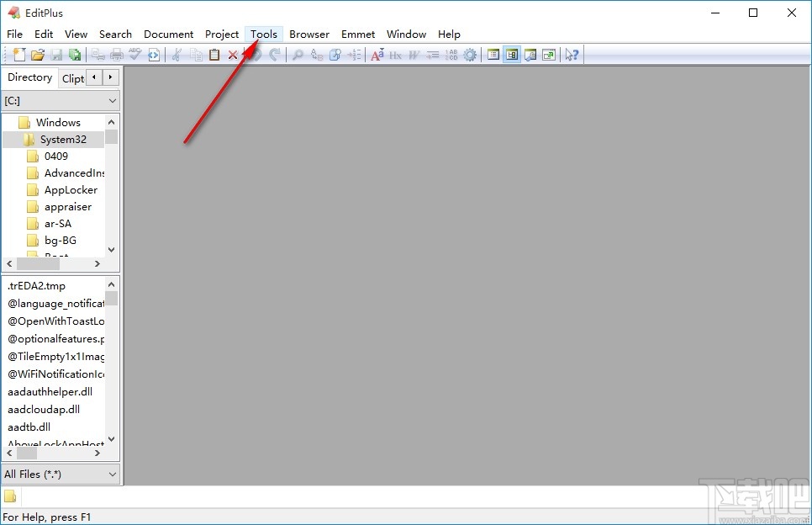This screenshot has width=812, height=525.
Task: Click the Replace icon in toolbar
Action: (x=316, y=55)
